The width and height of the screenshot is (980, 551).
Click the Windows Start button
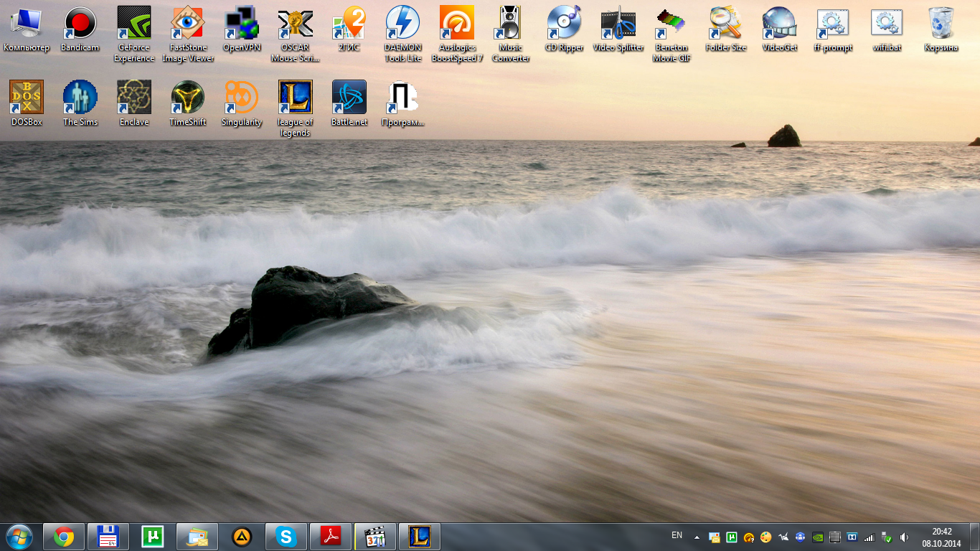click(19, 537)
